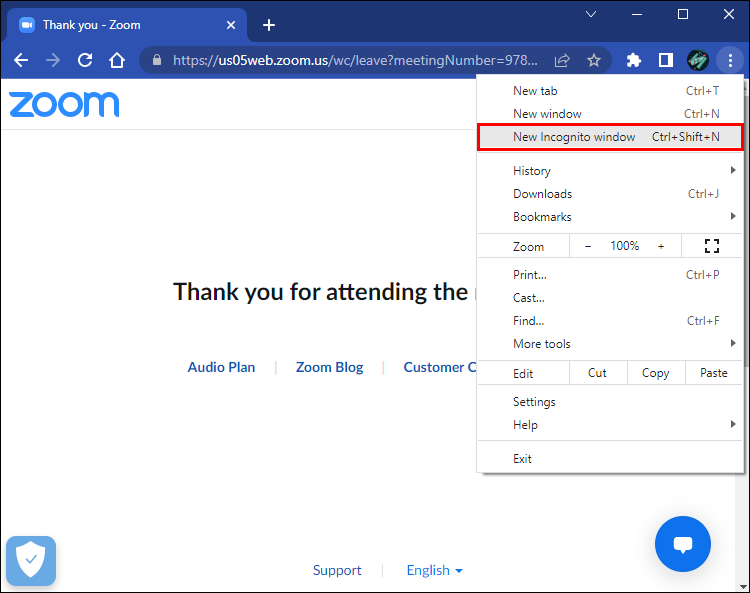Share this page using the share icon
The height and width of the screenshot is (593, 750).
562,60
